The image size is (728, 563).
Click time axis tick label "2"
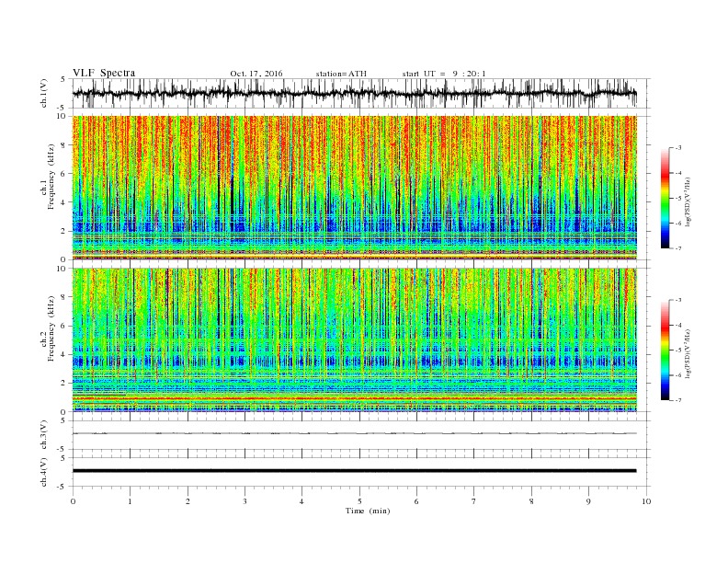pyautogui.click(x=188, y=501)
